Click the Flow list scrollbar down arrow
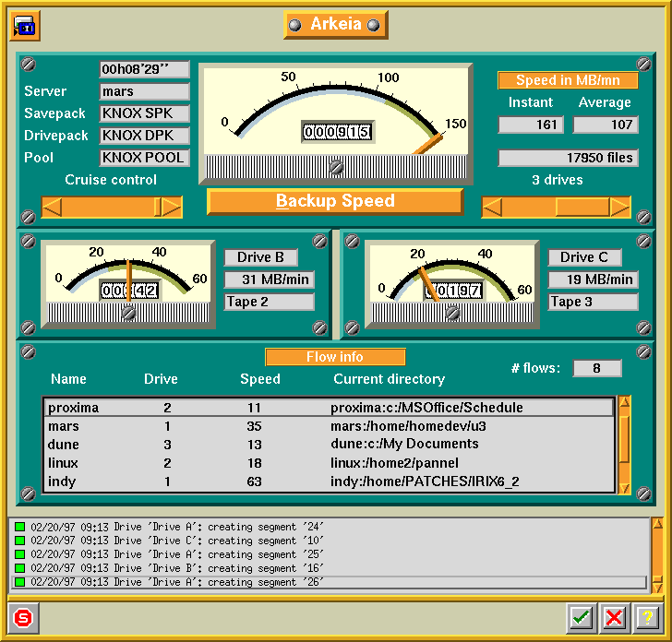672x642 pixels. click(624, 488)
